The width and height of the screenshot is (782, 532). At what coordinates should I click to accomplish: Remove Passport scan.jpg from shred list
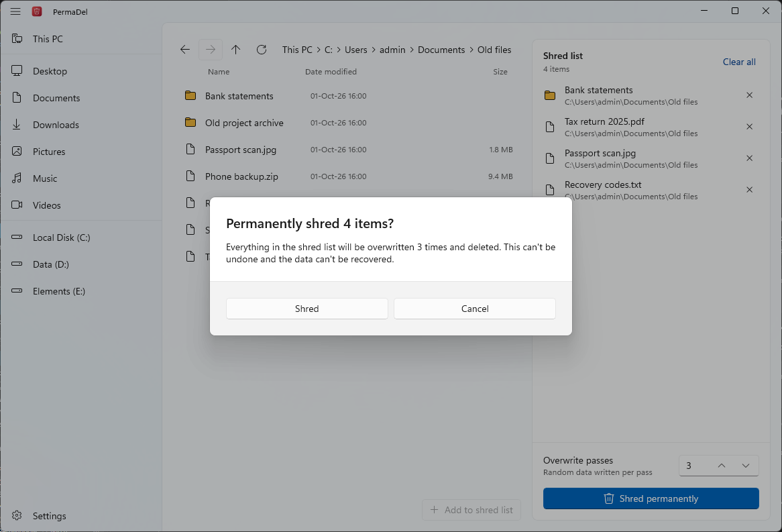coord(749,158)
